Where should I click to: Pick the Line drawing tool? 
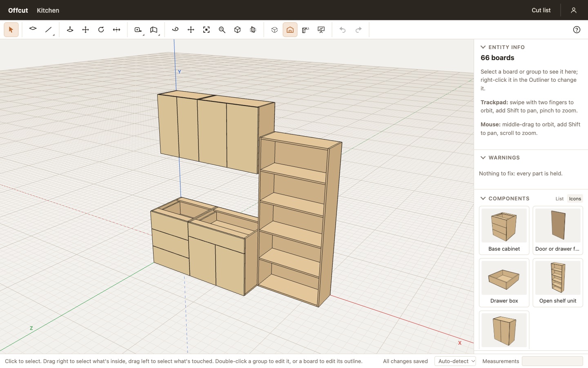[49, 30]
